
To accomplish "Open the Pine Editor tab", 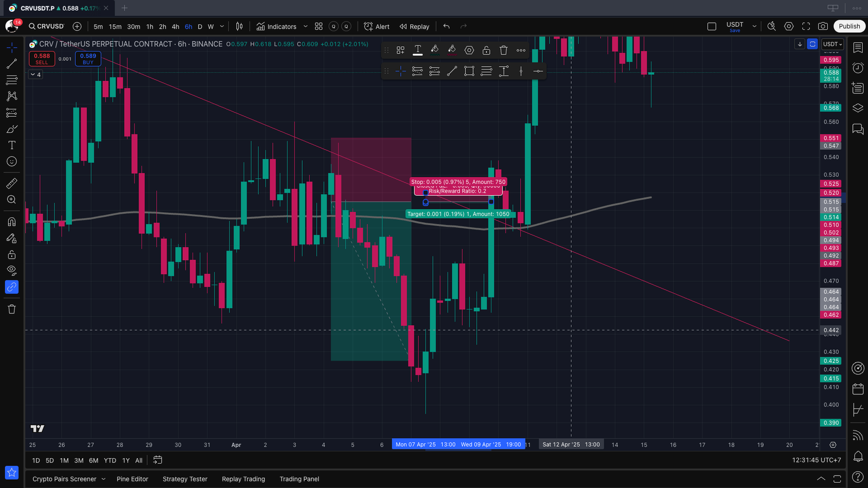I will coord(132,479).
